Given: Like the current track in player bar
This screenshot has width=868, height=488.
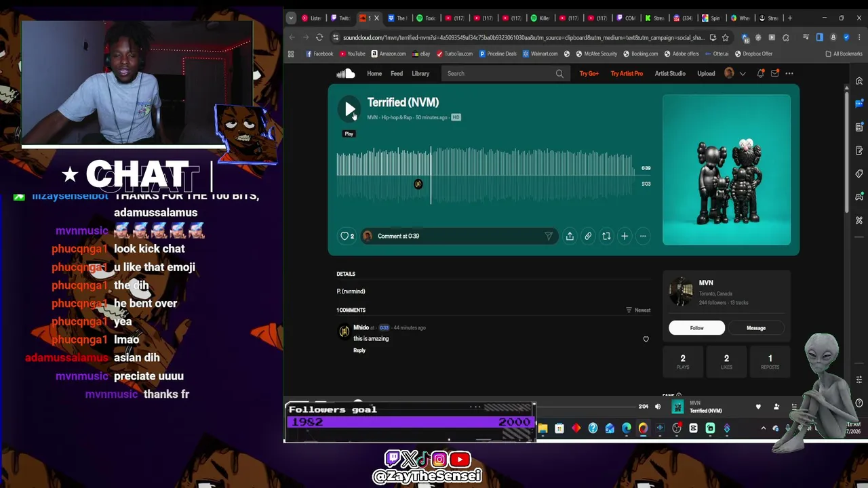Looking at the screenshot, I should 758,407.
